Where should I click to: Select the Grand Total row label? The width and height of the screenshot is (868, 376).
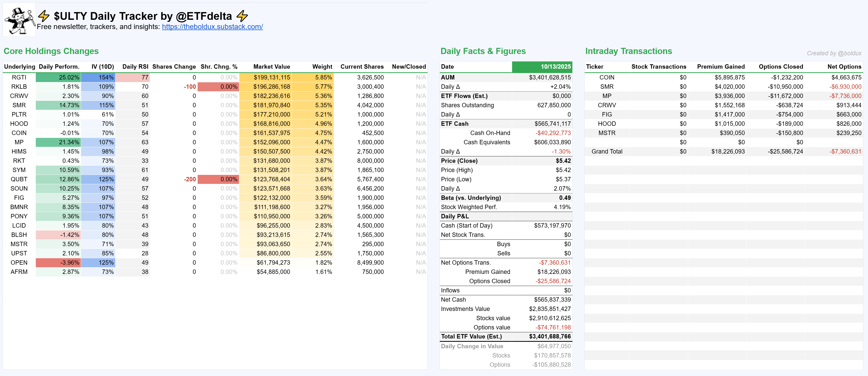tap(607, 151)
